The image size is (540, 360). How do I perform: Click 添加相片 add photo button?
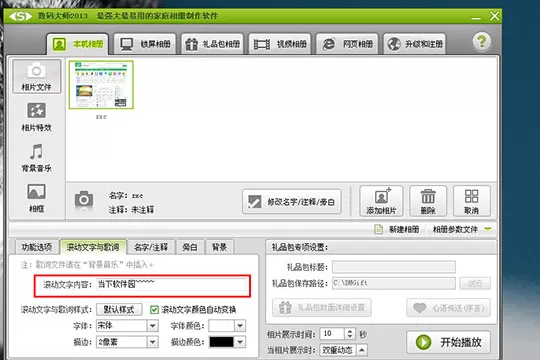[381, 201]
